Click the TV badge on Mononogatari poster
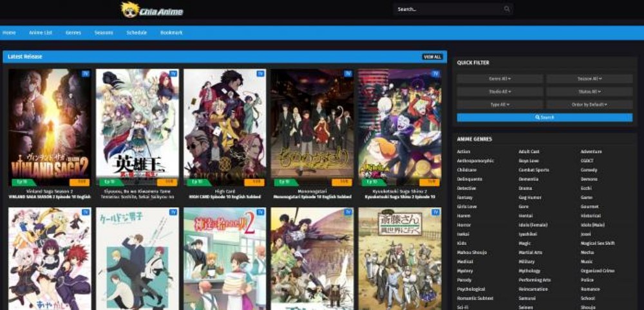This screenshot has height=310, width=644. pyautogui.click(x=348, y=74)
